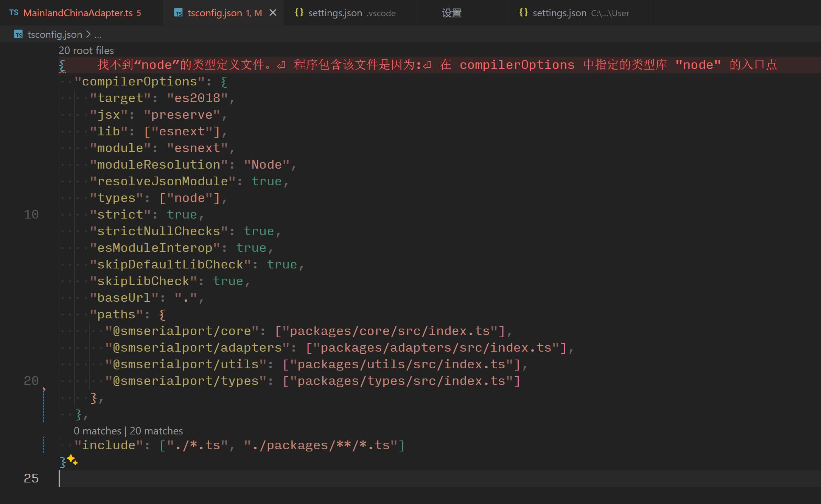Click the breadcrumb chevron separator
The image size is (821, 504).
pyautogui.click(x=88, y=34)
